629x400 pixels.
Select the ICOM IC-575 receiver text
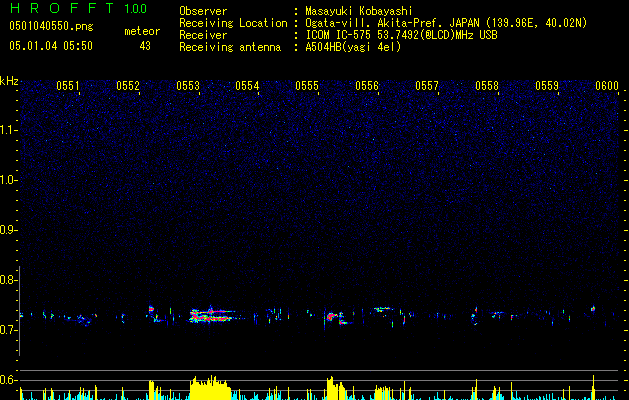(x=401, y=35)
